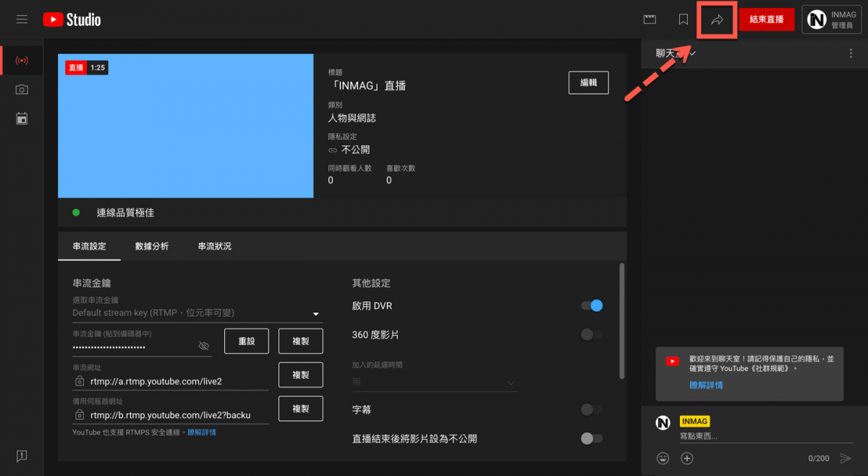Screen dimensions: 868x476
Task: Click the INMAG yellow name badge
Action: point(695,421)
